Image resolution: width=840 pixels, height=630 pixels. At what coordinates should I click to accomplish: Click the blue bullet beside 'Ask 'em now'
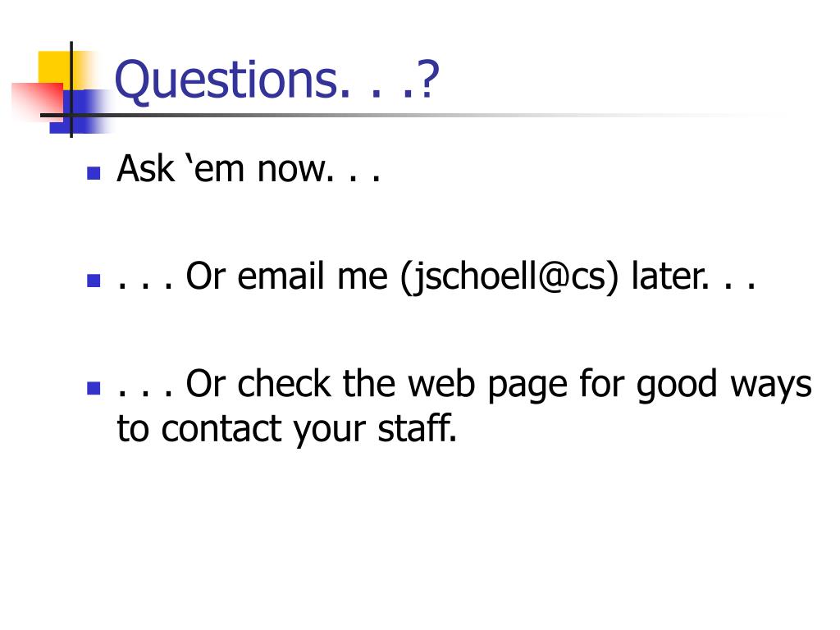click(x=94, y=172)
